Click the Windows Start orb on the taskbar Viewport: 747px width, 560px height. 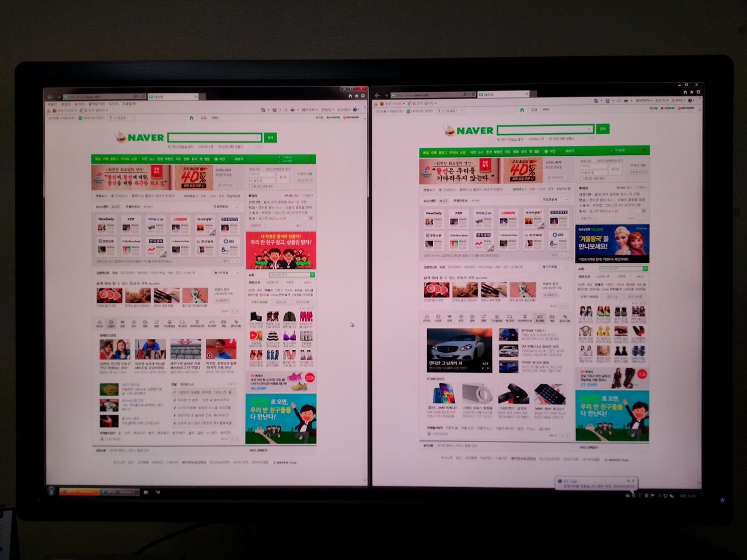pyautogui.click(x=51, y=491)
